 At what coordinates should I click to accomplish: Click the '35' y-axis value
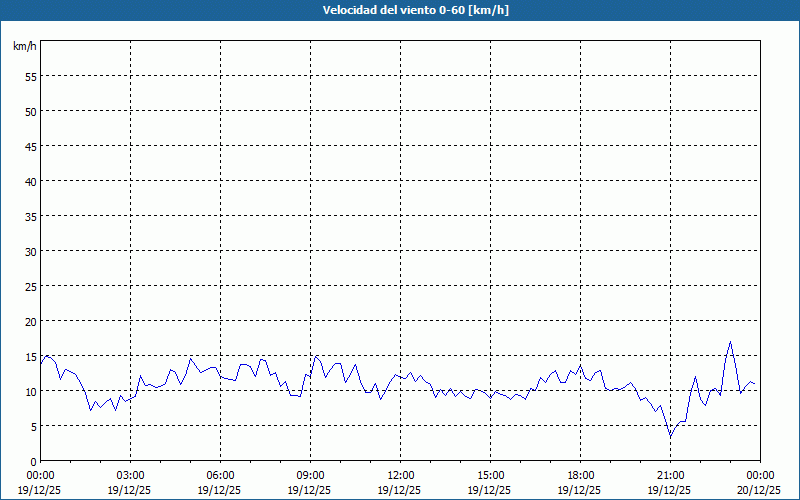[x=31, y=217]
